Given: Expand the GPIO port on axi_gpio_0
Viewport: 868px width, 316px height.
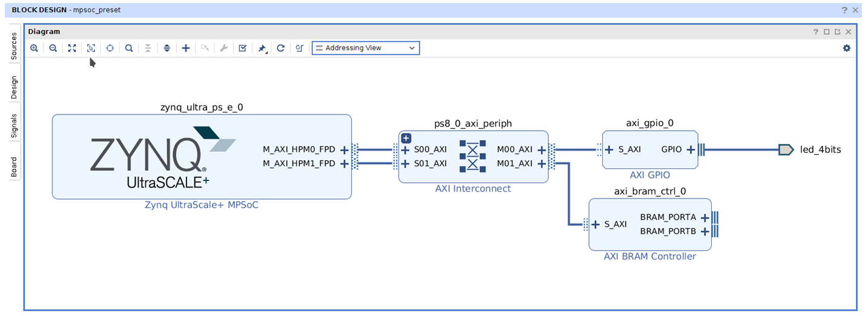Looking at the screenshot, I should (691, 150).
